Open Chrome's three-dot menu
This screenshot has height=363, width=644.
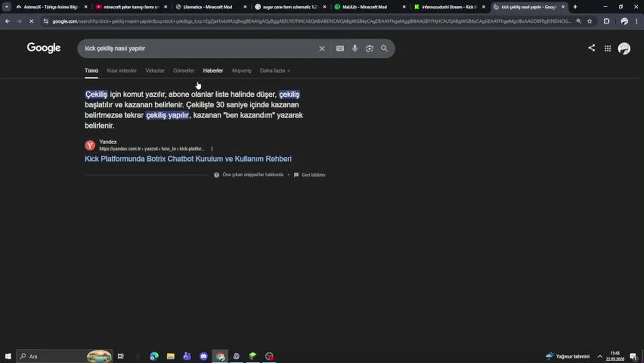click(637, 21)
